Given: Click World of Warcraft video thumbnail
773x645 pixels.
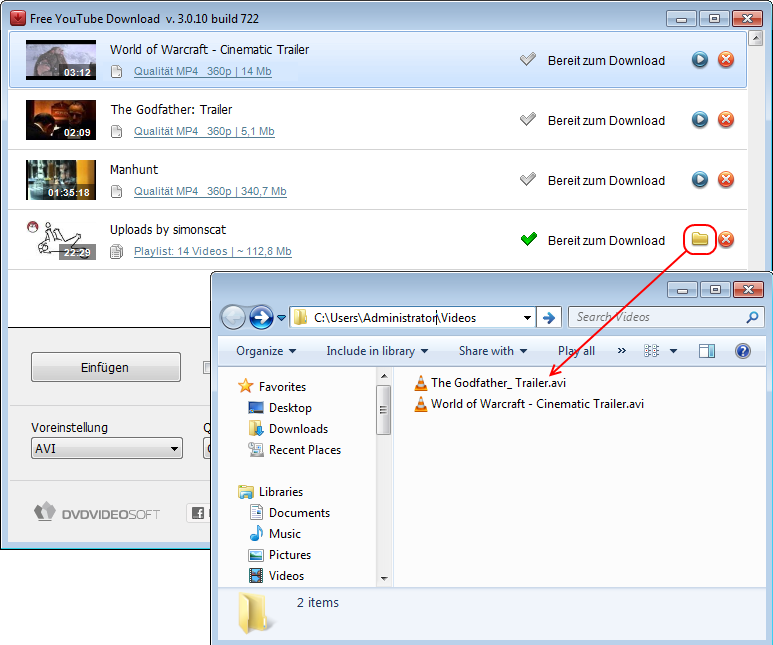Looking at the screenshot, I should [x=61, y=60].
